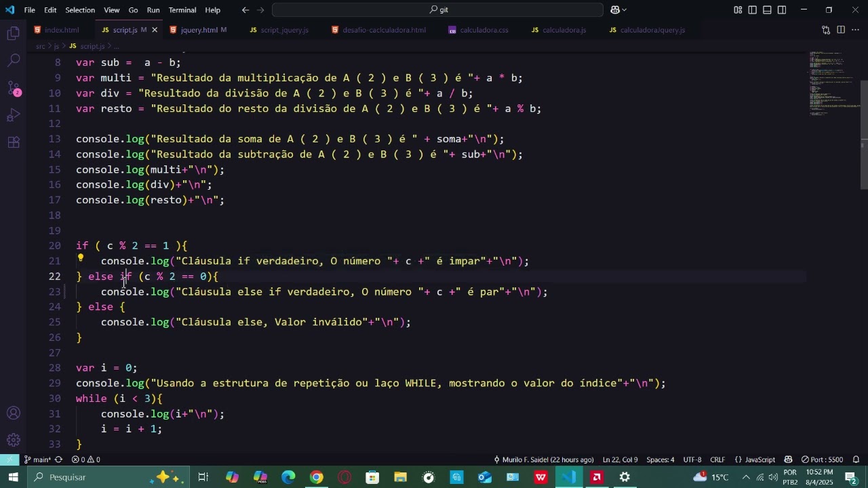Toggle Live Server Port : 5500
Image resolution: width=868 pixels, height=488 pixels.
tap(822, 460)
